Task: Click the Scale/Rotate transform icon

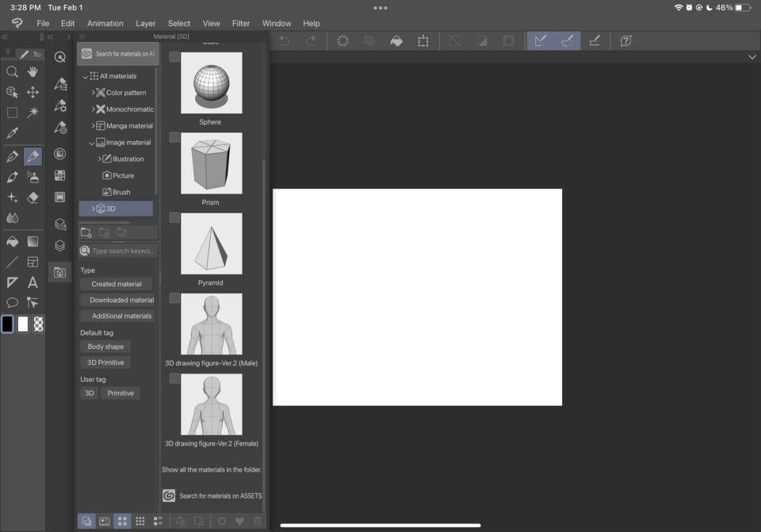Action: [x=423, y=41]
